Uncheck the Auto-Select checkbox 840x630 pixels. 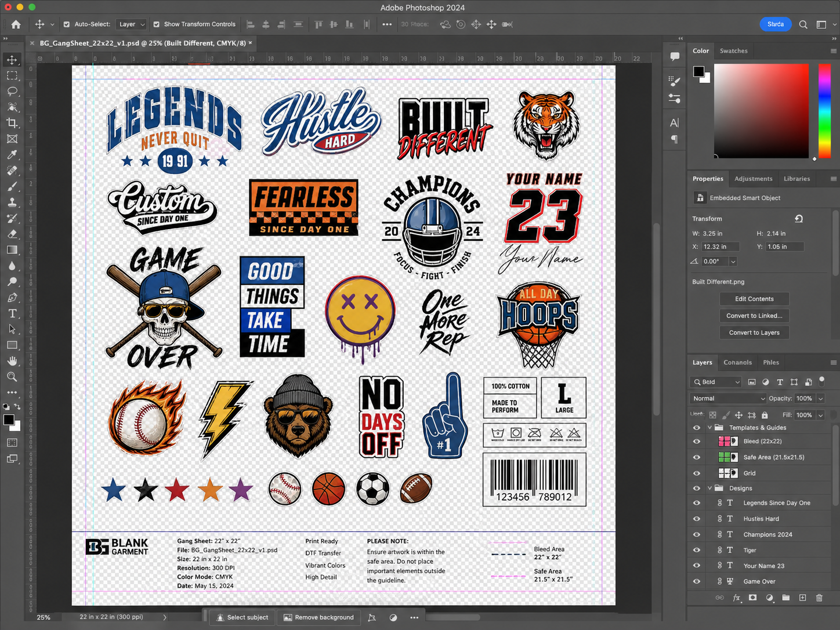(x=67, y=24)
